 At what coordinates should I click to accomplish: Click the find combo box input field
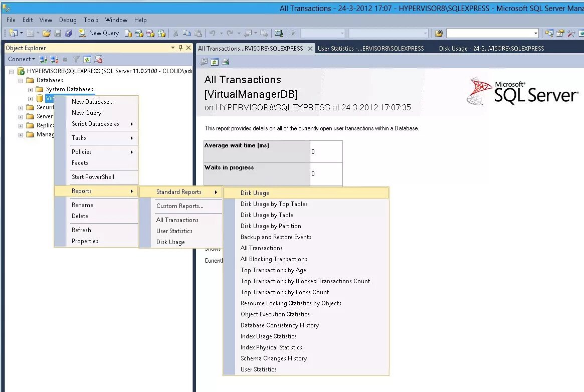pos(489,33)
